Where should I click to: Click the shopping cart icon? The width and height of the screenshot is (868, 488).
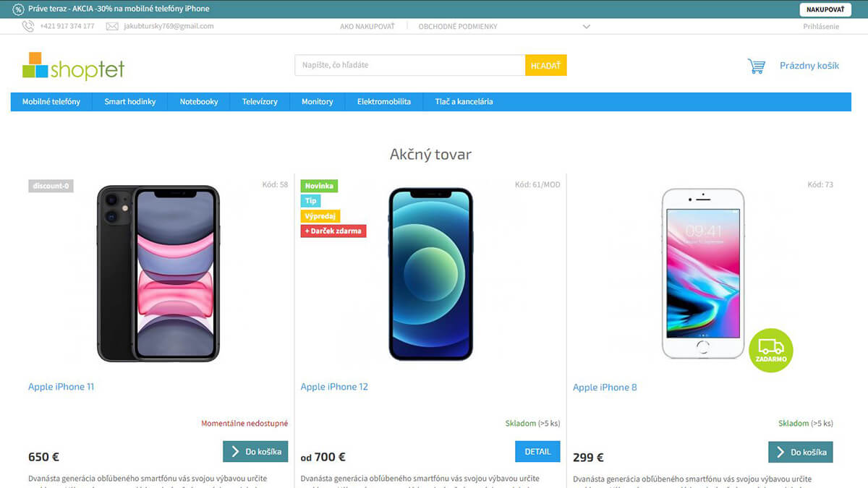(756, 66)
